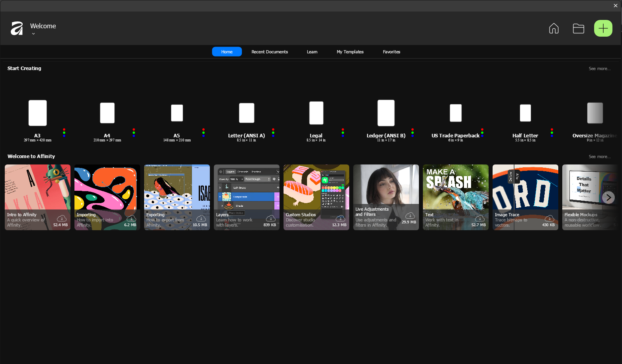Click the RGB colour dots beside Letter (ANSI A)
The width and height of the screenshot is (622, 364).
point(273,133)
